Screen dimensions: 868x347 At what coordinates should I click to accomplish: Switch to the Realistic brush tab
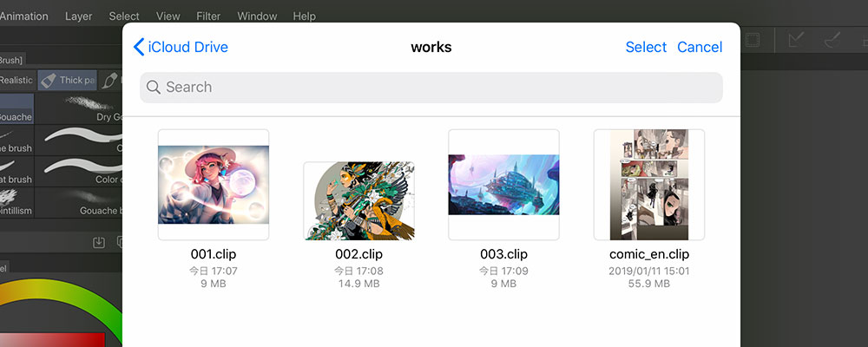click(16, 80)
